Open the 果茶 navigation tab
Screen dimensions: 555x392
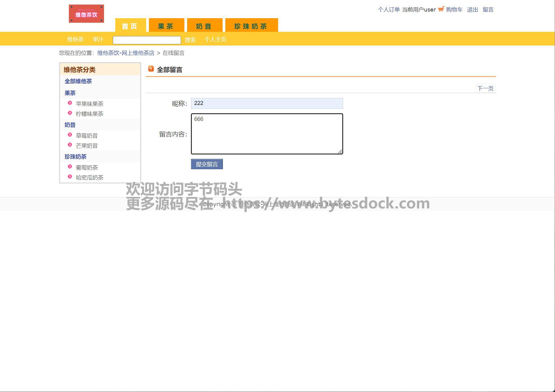pyautogui.click(x=166, y=26)
